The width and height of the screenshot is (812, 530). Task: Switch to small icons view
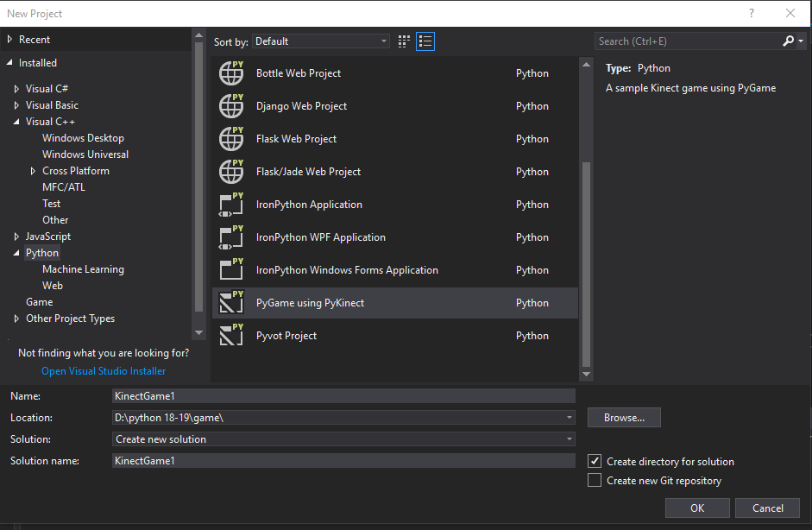405,41
